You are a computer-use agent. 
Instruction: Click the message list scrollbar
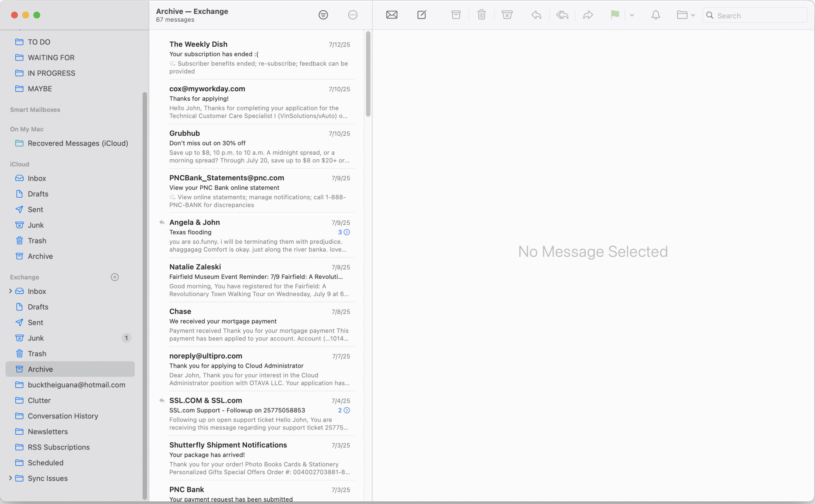(368, 74)
